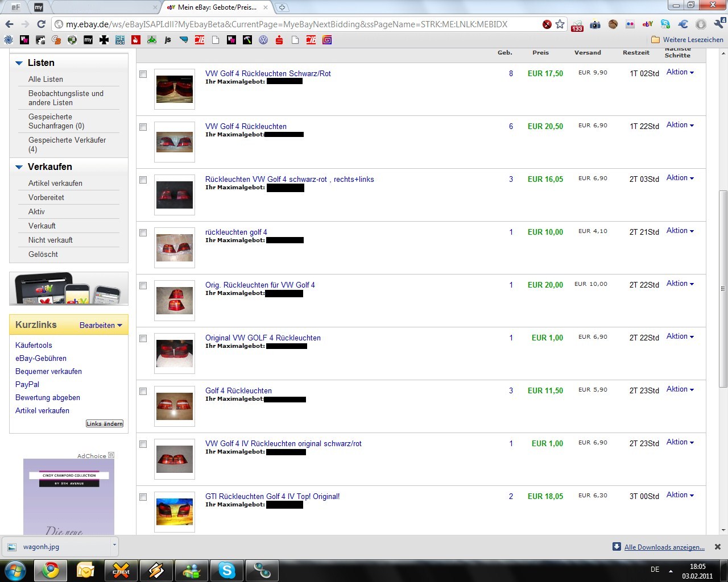Image resolution: width=728 pixels, height=582 pixels.
Task: Open Chrome wrench settings menu
Action: tap(719, 24)
